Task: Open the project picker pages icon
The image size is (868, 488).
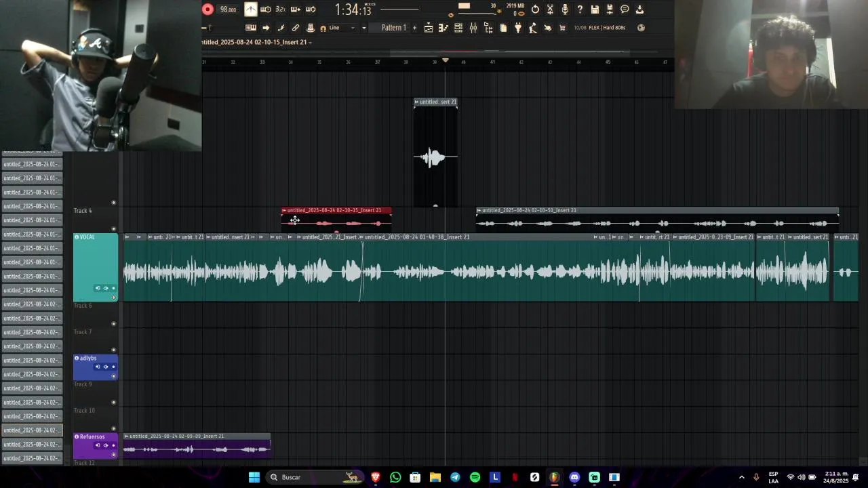Action: 503,28
